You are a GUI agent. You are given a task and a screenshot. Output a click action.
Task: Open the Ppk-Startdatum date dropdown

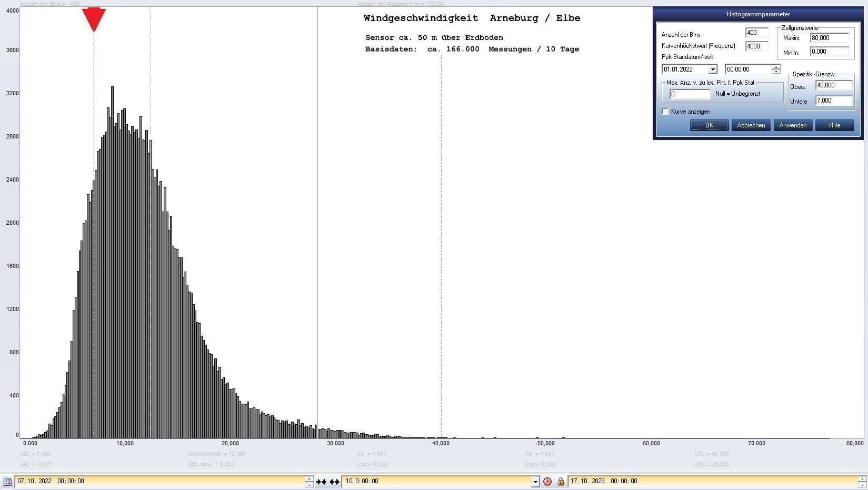pos(712,69)
